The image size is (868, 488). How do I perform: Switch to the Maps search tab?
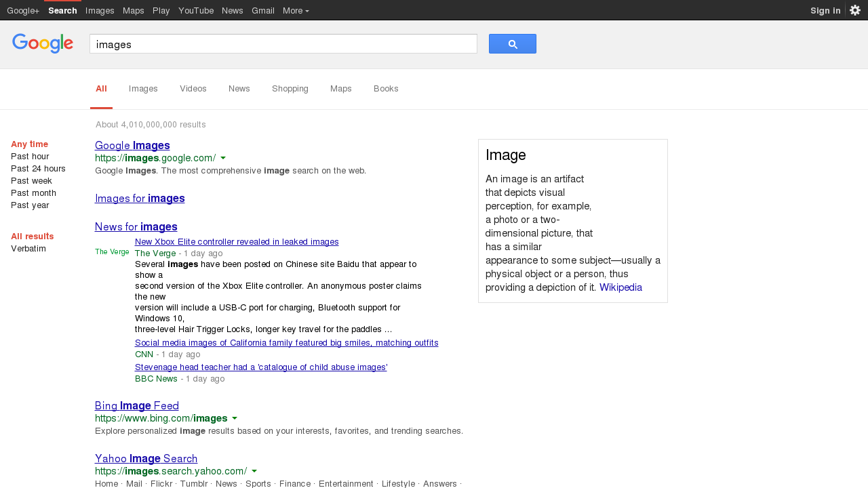point(341,89)
